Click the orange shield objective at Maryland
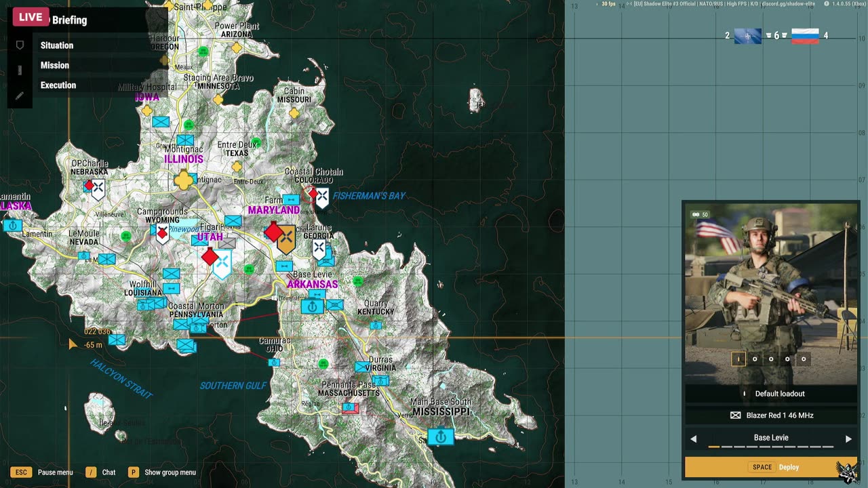Screen dimensions: 868x488 click(286, 239)
